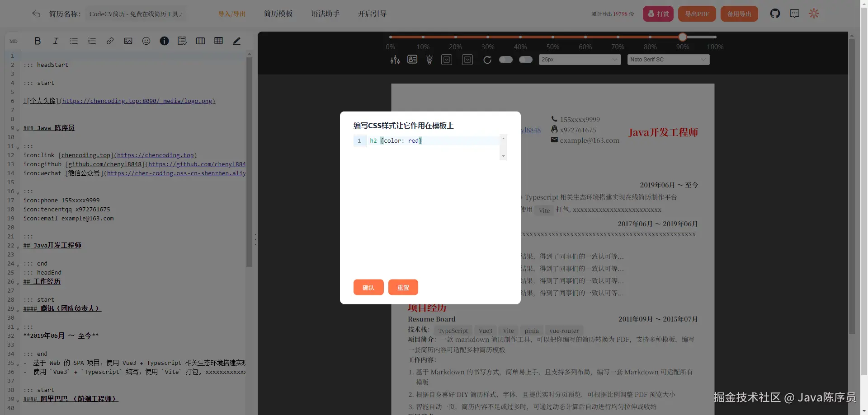Apply bold formatting with the B icon
Image resolution: width=868 pixels, height=415 pixels.
coord(38,41)
